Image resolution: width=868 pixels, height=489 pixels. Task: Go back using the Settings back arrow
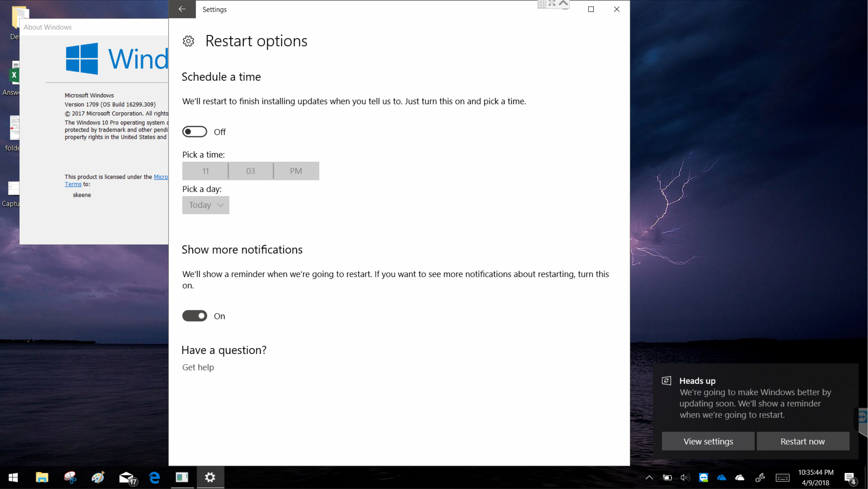[x=182, y=9]
